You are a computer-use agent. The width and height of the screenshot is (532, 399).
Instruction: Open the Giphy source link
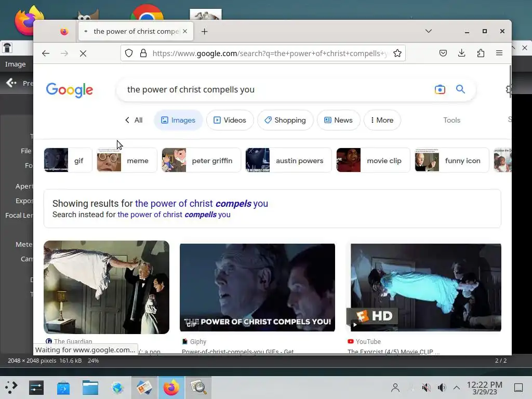[x=194, y=342]
